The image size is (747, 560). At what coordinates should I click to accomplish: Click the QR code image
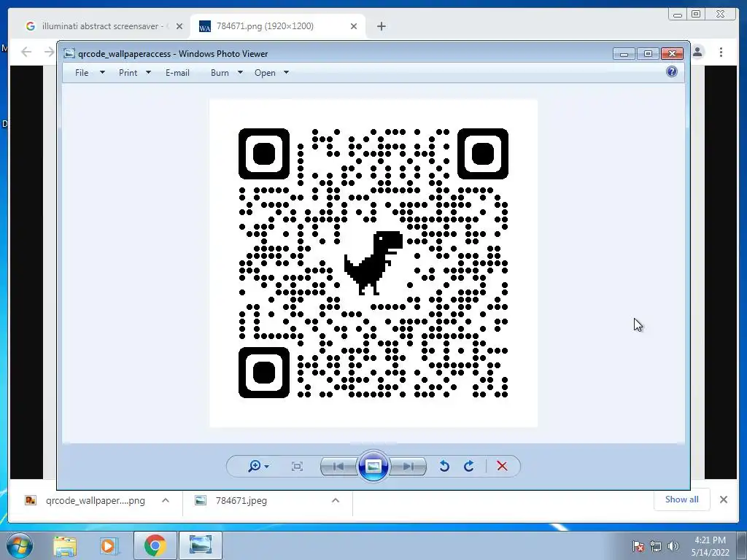(373, 262)
